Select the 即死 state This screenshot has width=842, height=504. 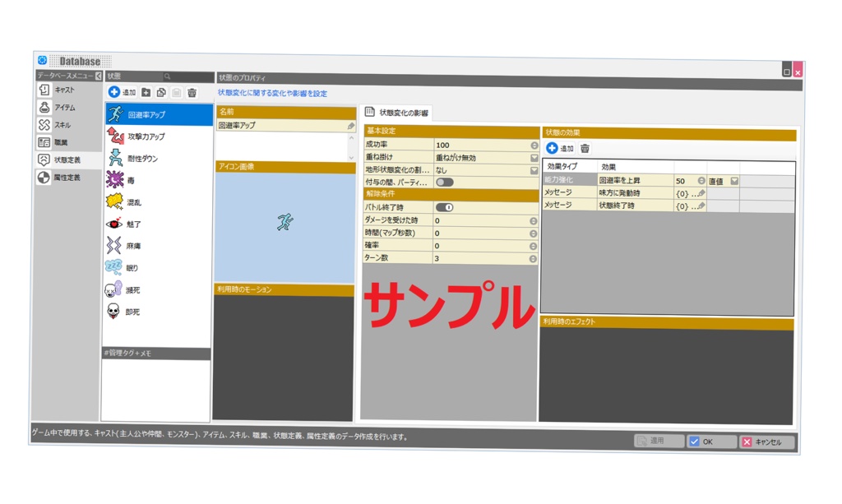pos(157,312)
